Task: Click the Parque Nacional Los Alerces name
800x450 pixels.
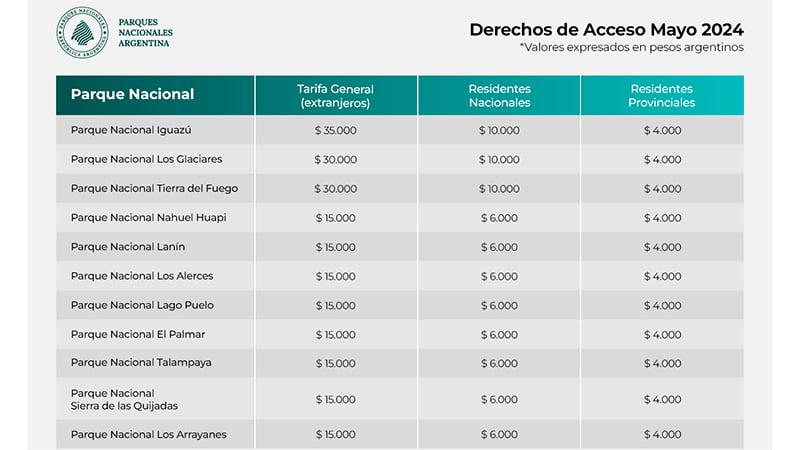Action: tap(142, 275)
